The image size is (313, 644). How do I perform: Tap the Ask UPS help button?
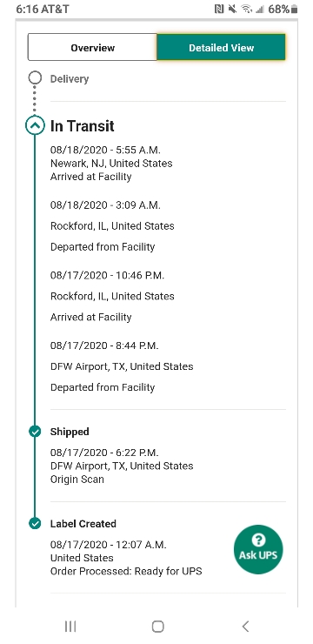click(x=258, y=549)
